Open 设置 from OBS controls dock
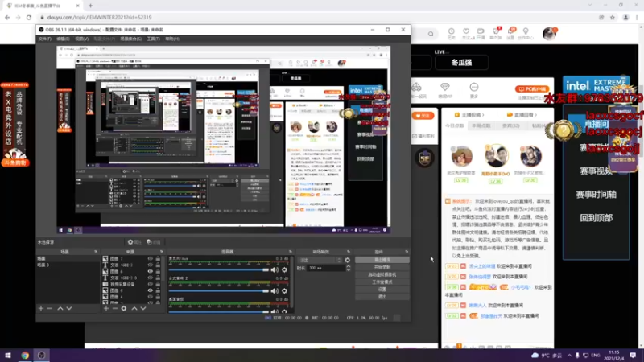644x362 pixels. 382,289
